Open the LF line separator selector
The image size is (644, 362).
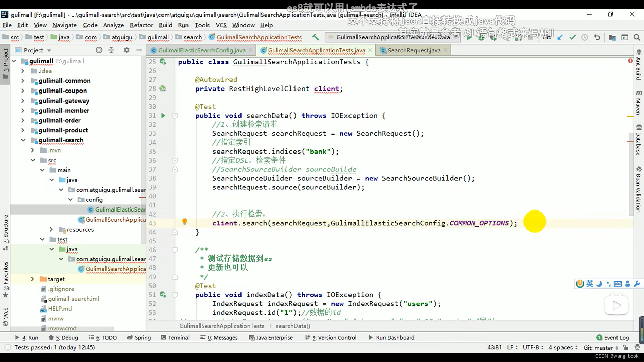pyautogui.click(x=512, y=347)
